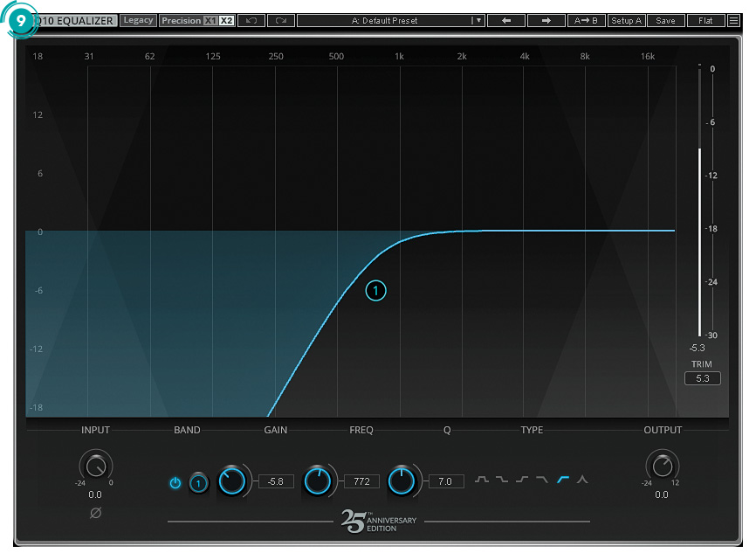Switch to Legacy mode
Screen dimensions: 756x560
click(x=138, y=20)
